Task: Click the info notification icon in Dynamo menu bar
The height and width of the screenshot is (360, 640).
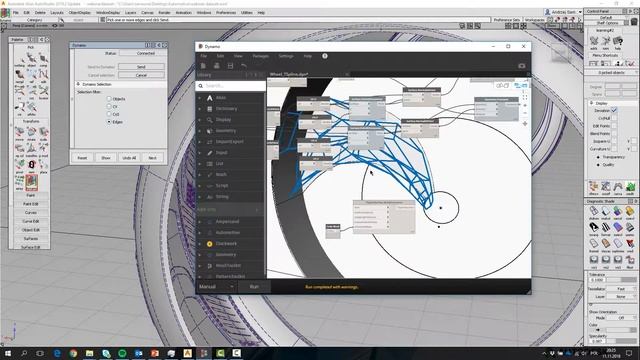Action: [325, 56]
